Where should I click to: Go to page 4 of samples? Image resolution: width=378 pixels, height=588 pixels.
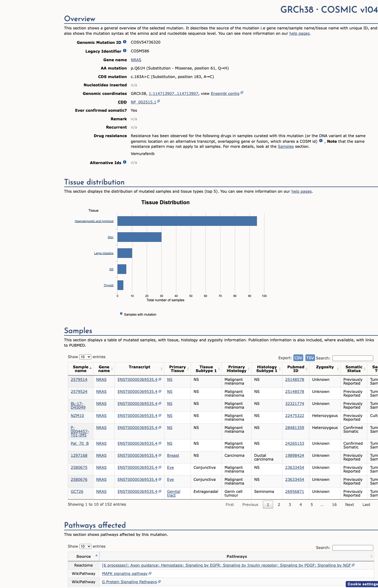pyautogui.click(x=301, y=505)
